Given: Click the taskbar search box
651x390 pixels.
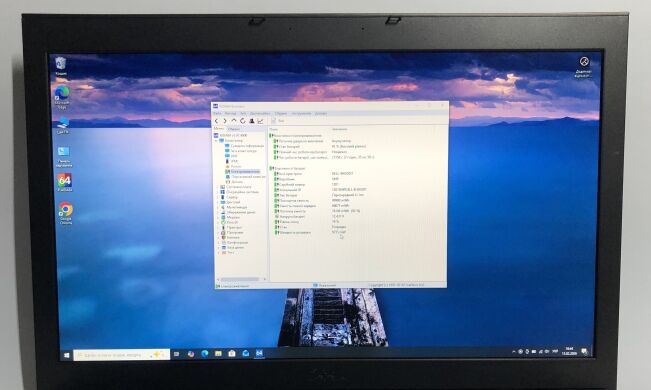Looking at the screenshot, I should 122,355.
